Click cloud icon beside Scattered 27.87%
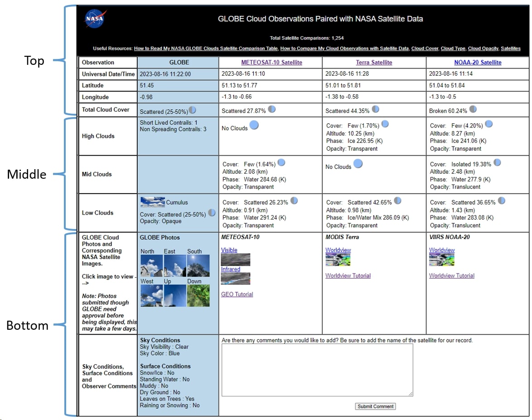 click(x=272, y=109)
